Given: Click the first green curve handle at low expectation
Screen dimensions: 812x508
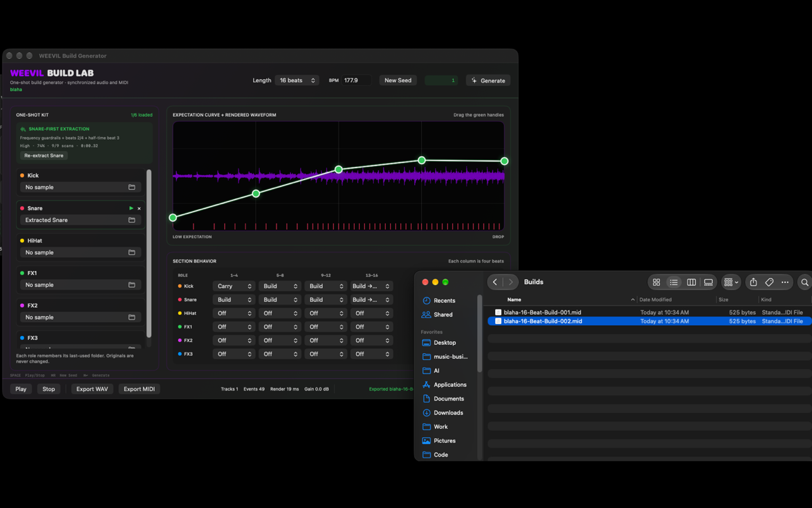Looking at the screenshot, I should [173, 217].
